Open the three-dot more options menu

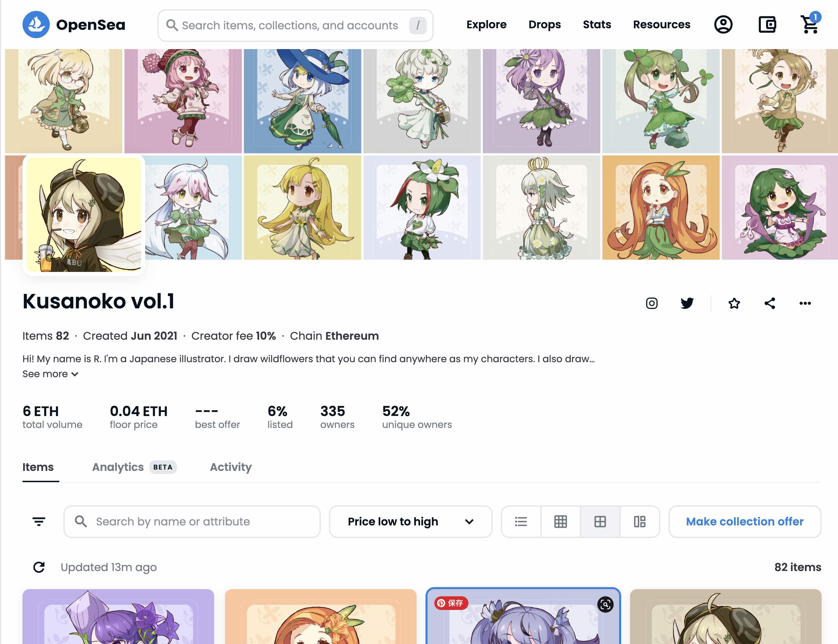[x=805, y=303]
